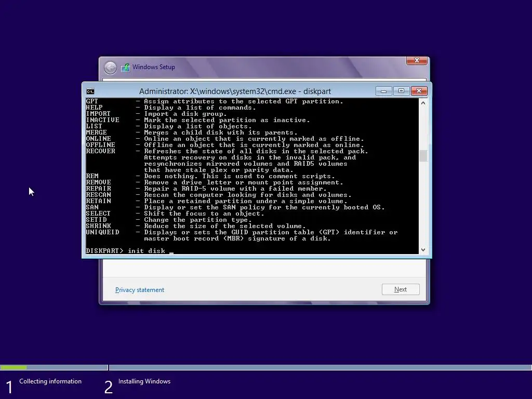Click the Next button in Windows Setup
Screen dimensions: 532x399
401,289
